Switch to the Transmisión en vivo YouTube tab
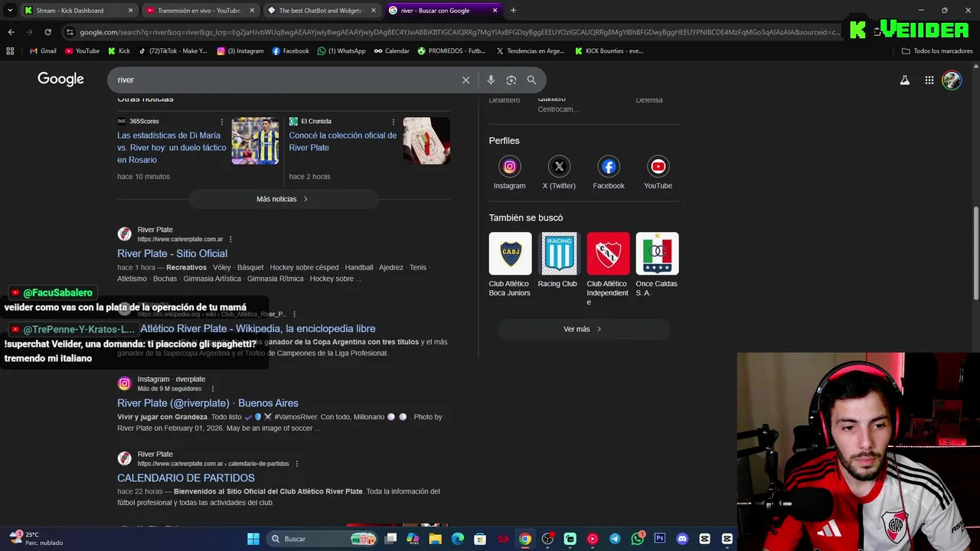The width and height of the screenshot is (980, 551). pos(199,11)
